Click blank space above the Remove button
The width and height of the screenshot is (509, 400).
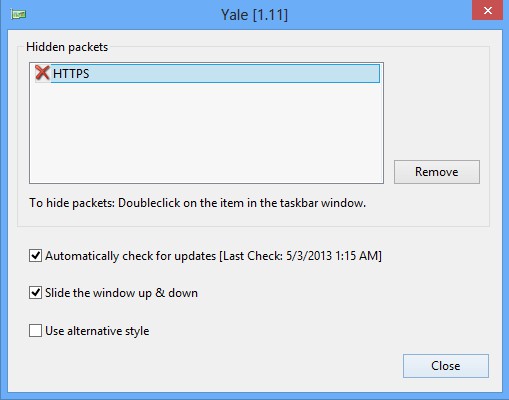[x=437, y=107]
